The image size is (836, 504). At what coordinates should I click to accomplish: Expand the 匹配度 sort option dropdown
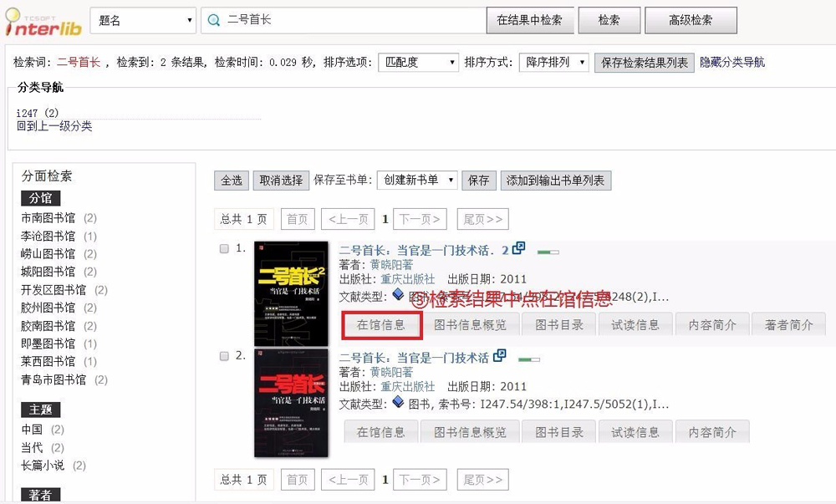point(419,63)
